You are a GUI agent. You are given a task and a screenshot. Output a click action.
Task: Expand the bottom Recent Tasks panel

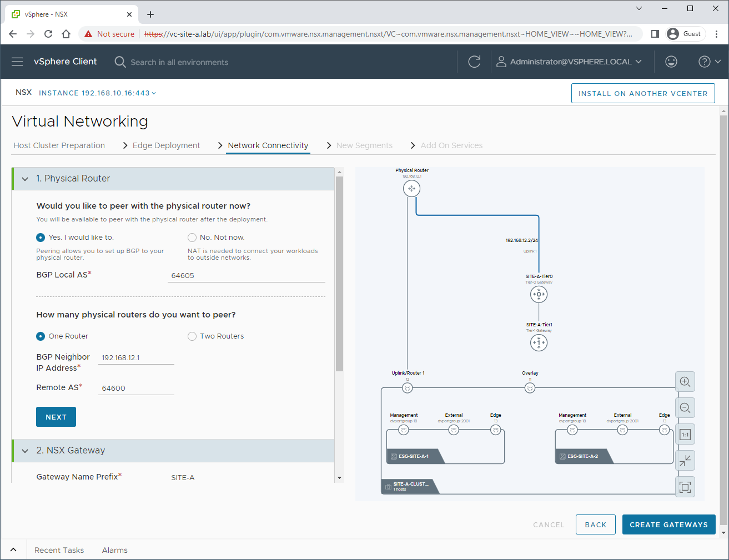[x=13, y=550]
